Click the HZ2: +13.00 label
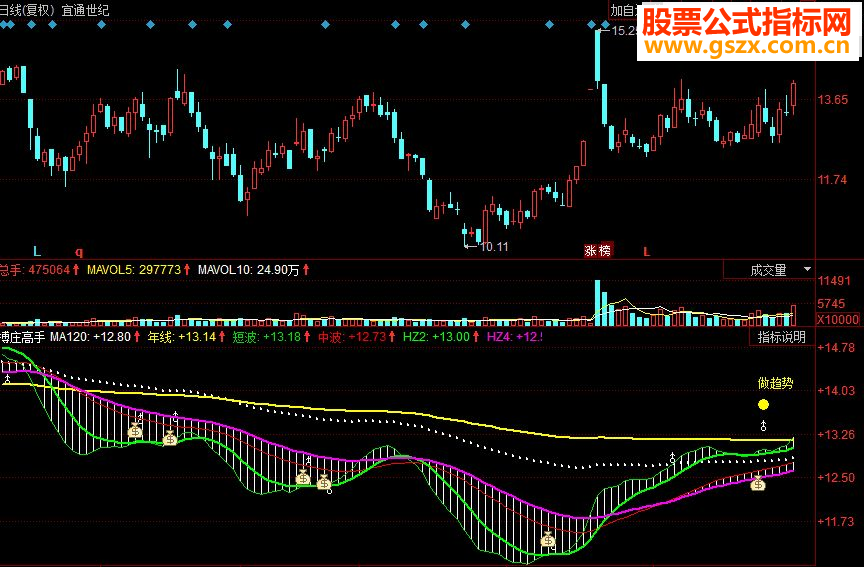Viewport: 864px width, 567px height. [436, 337]
